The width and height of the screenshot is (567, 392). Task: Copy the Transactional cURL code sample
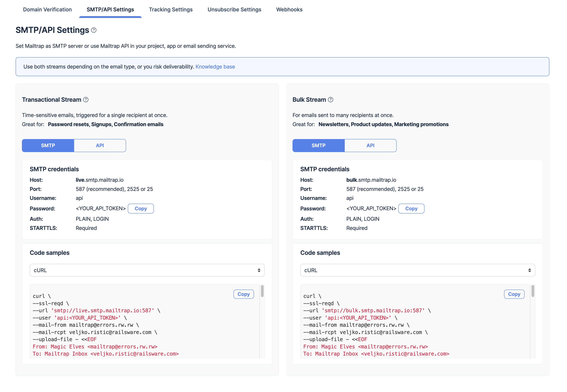[x=243, y=294]
